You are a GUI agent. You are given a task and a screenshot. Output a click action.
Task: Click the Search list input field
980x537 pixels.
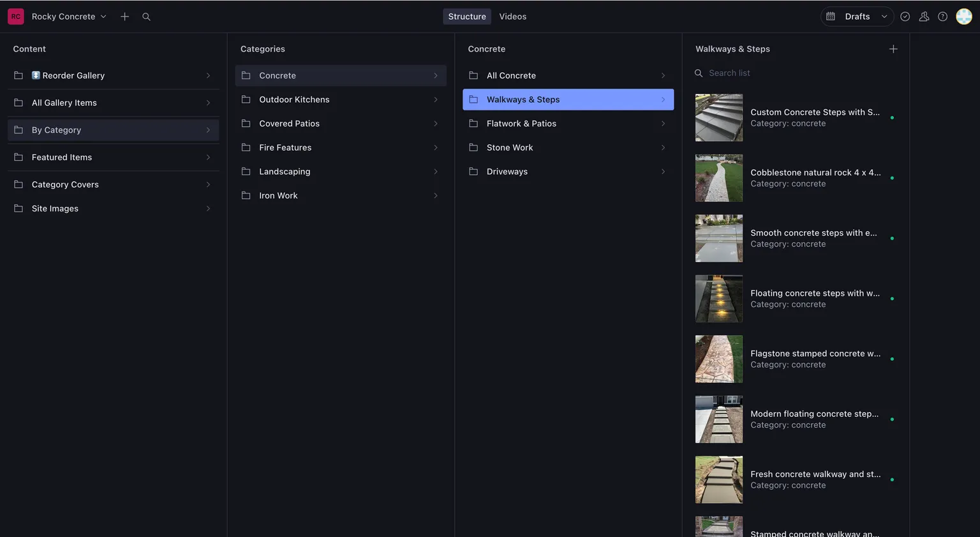coord(796,73)
